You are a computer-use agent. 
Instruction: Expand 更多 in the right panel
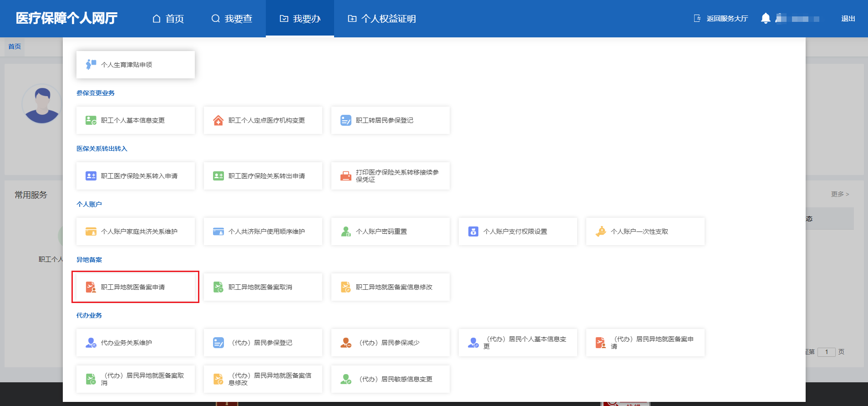tap(840, 194)
